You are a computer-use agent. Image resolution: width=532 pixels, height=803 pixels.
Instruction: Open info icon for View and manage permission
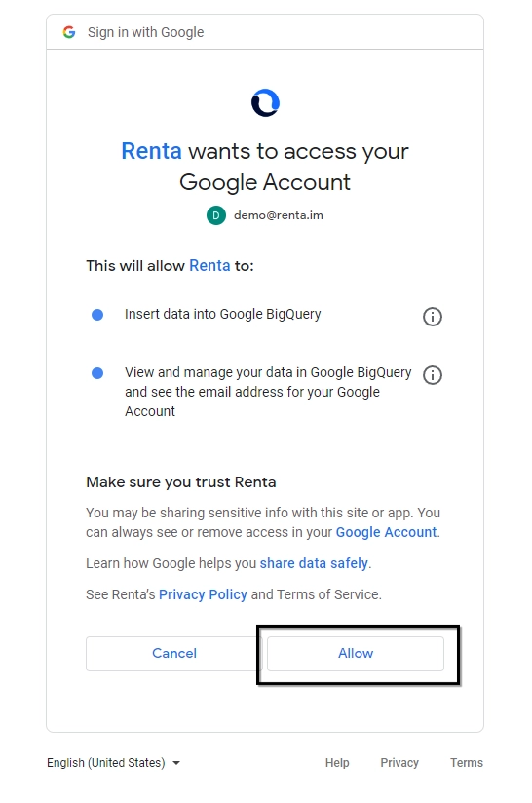tap(433, 375)
